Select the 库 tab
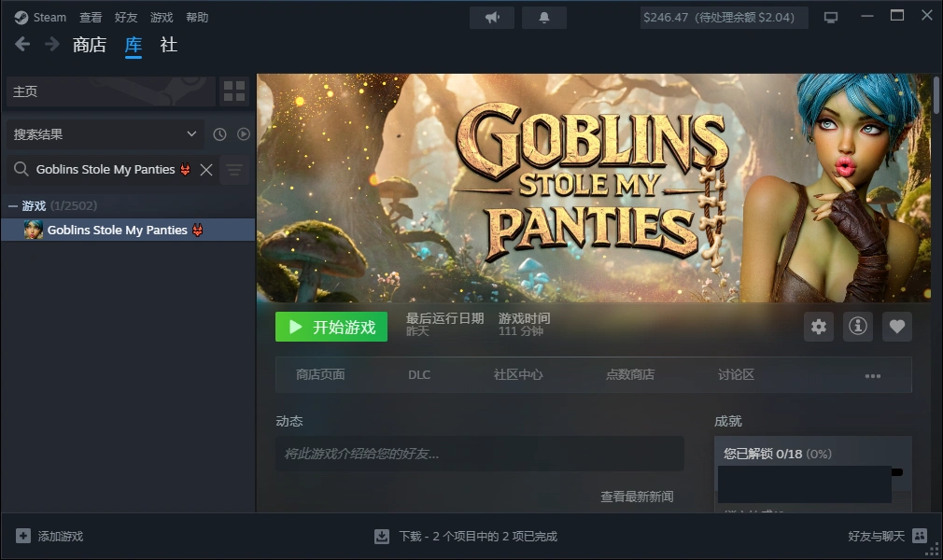The height and width of the screenshot is (560, 943). point(134,45)
